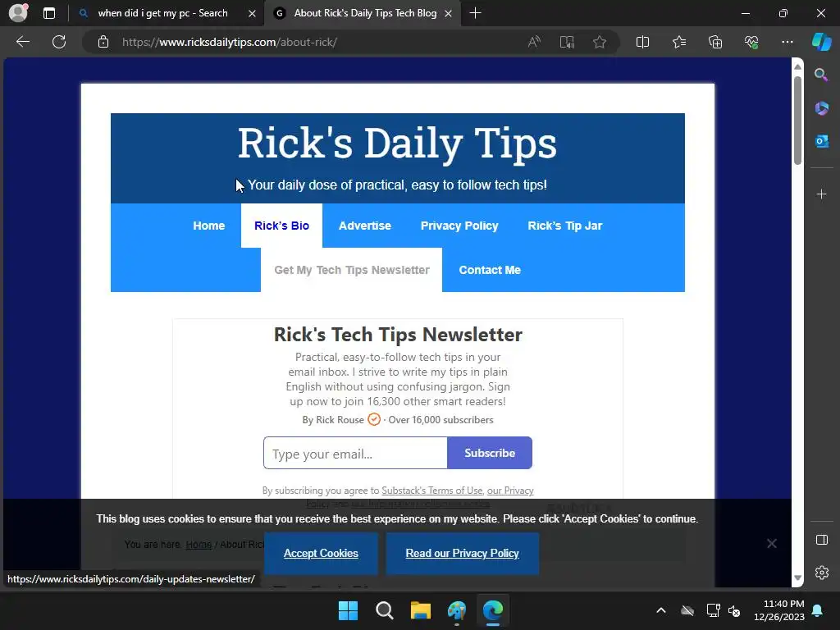This screenshot has height=630, width=840.
Task: Open File Explorer from the taskbar
Action: pyautogui.click(x=421, y=610)
